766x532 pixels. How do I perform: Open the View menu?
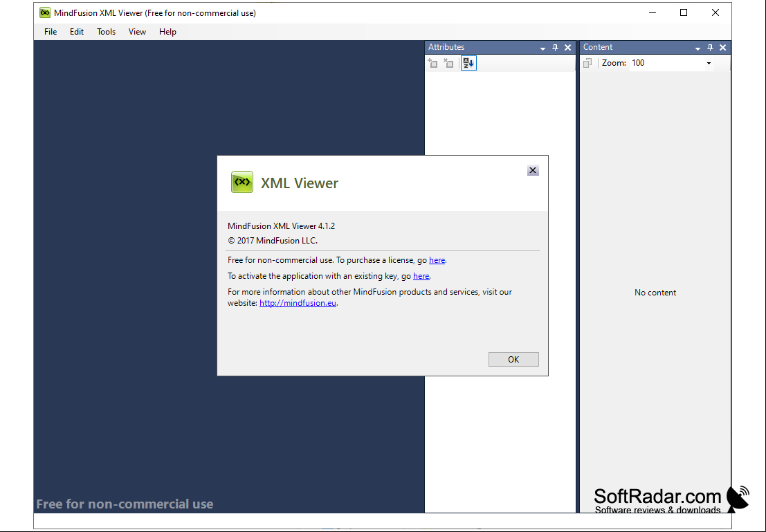pos(137,32)
